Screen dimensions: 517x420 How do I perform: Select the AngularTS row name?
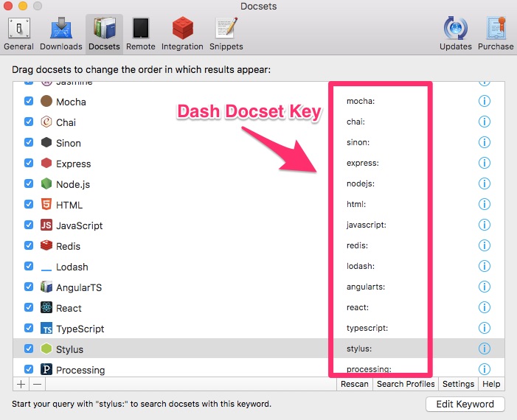pos(79,287)
